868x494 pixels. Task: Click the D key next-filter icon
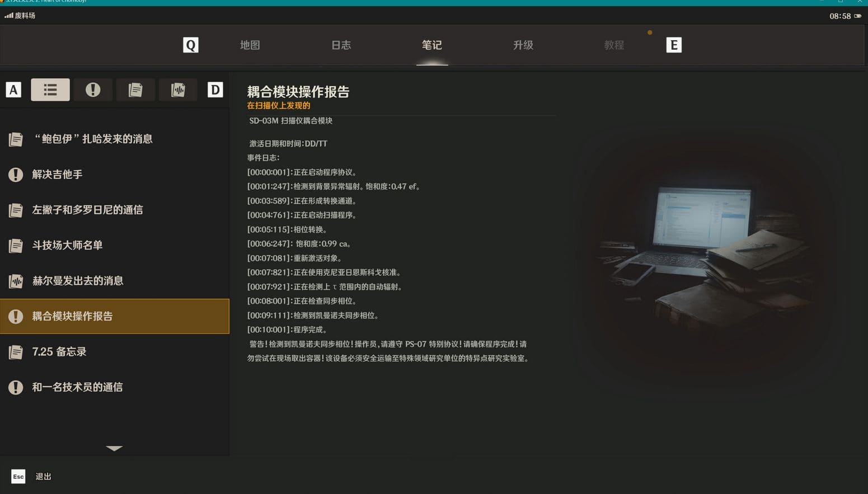tap(215, 90)
